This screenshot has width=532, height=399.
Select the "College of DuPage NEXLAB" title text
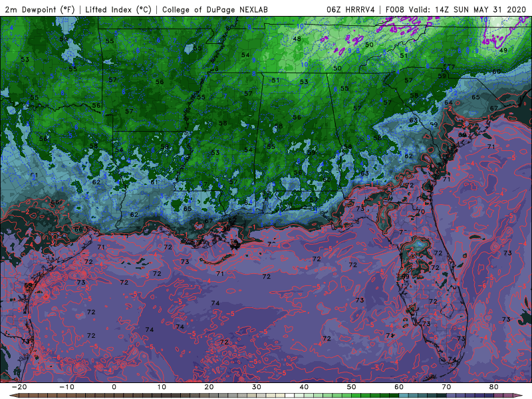(x=215, y=9)
